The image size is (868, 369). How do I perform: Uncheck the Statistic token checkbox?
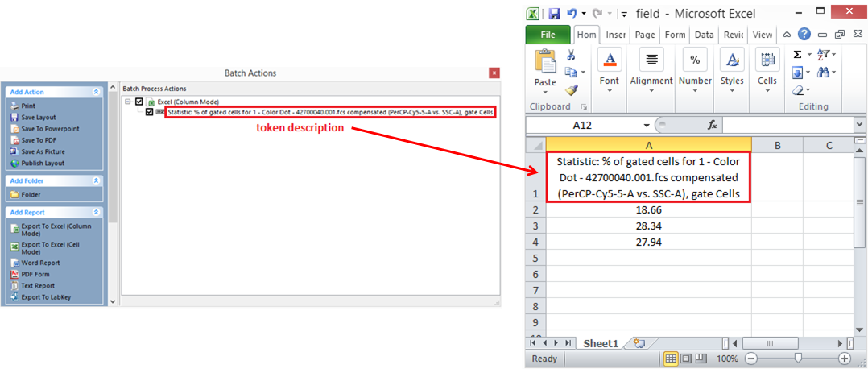pyautogui.click(x=149, y=112)
